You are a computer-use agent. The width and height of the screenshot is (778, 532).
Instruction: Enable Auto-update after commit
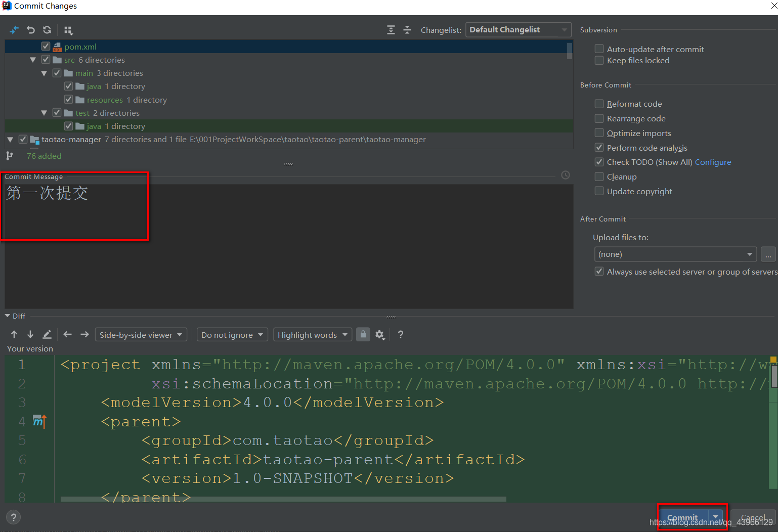599,49
